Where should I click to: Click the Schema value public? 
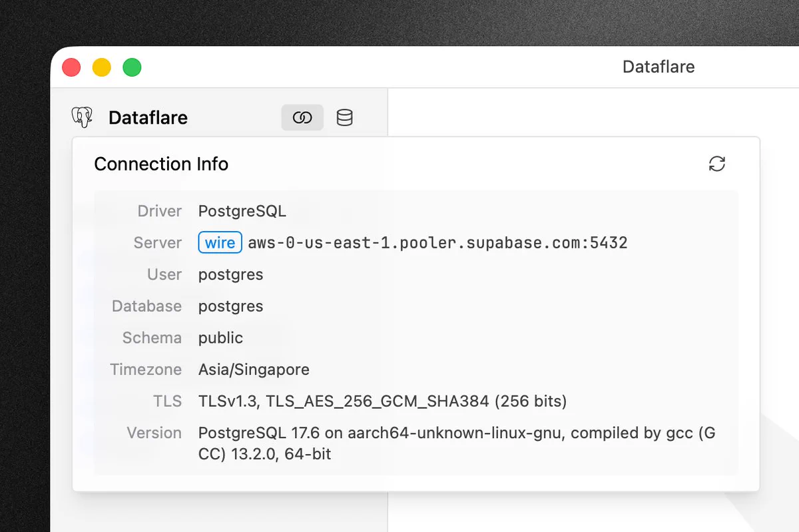coord(220,338)
